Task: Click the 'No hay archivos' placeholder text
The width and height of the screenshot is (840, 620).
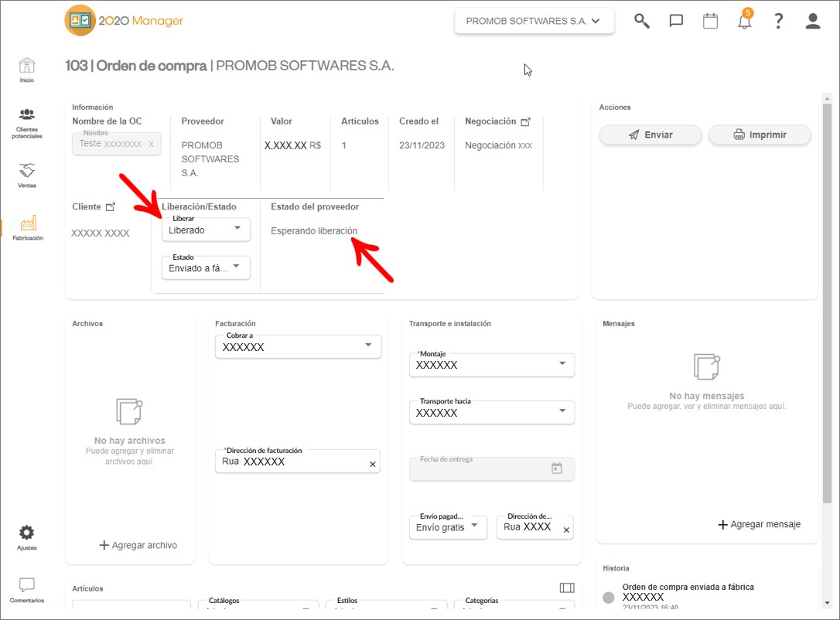Action: pyautogui.click(x=130, y=441)
